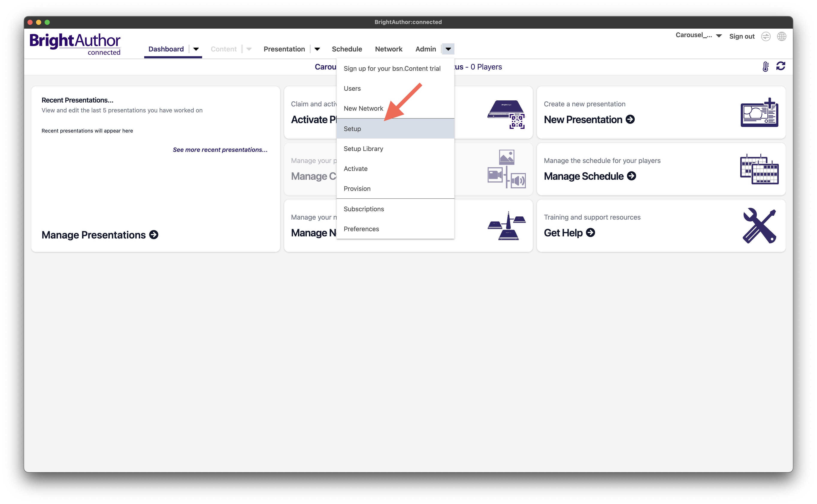The height and width of the screenshot is (504, 817).
Task: Click the Get Help wrench and screwdriver icon
Action: [x=759, y=226]
